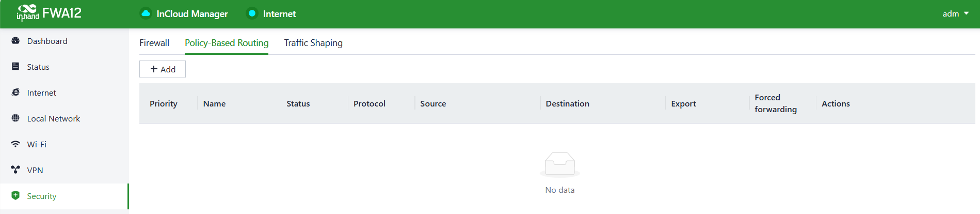
Task: Click the InHand FWA12 logo
Action: point(49,13)
